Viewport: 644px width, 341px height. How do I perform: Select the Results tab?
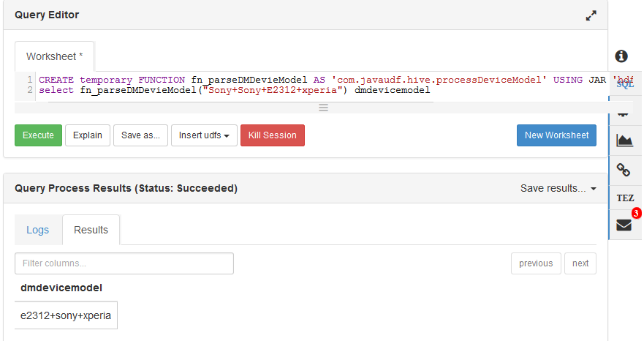coord(91,230)
